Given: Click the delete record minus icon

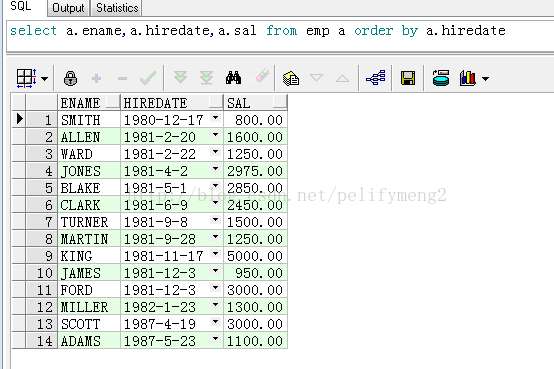Looking at the screenshot, I should click(x=122, y=78).
